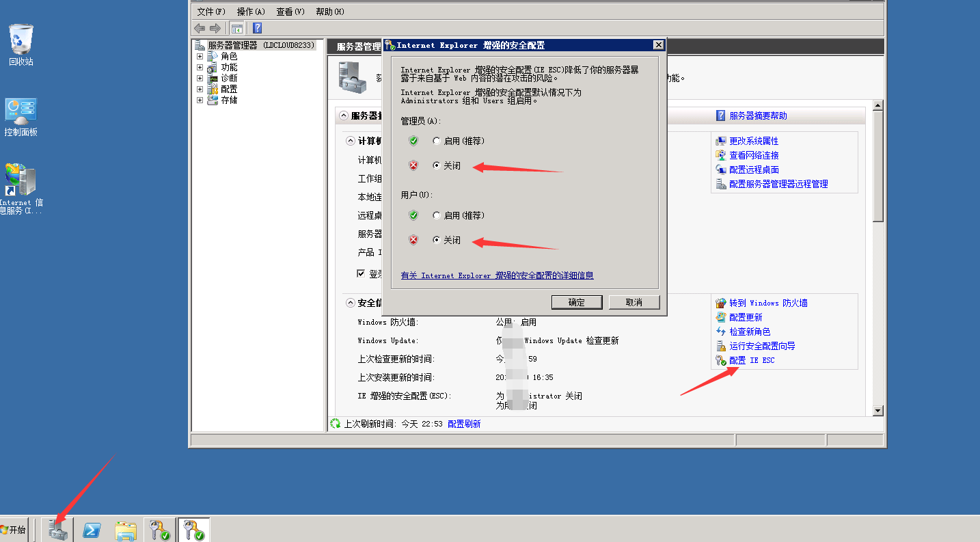
Task: Expand the 诊断 tree node
Action: click(200, 78)
